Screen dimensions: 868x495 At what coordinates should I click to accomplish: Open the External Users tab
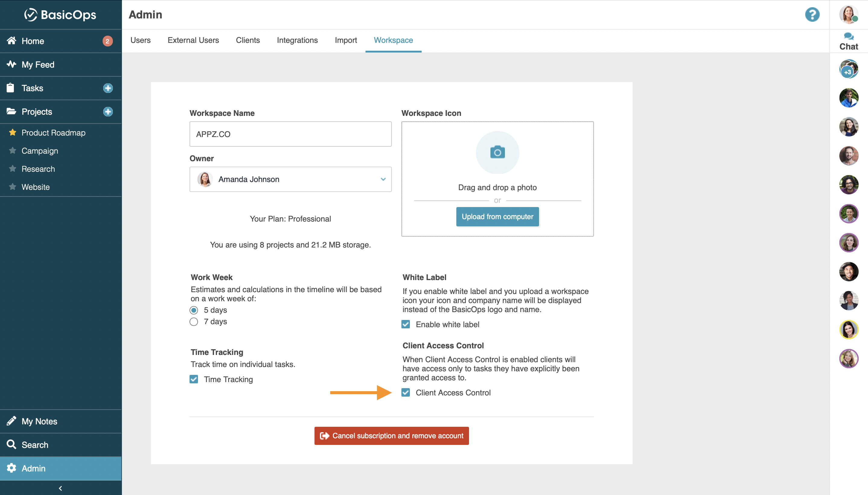(x=193, y=40)
